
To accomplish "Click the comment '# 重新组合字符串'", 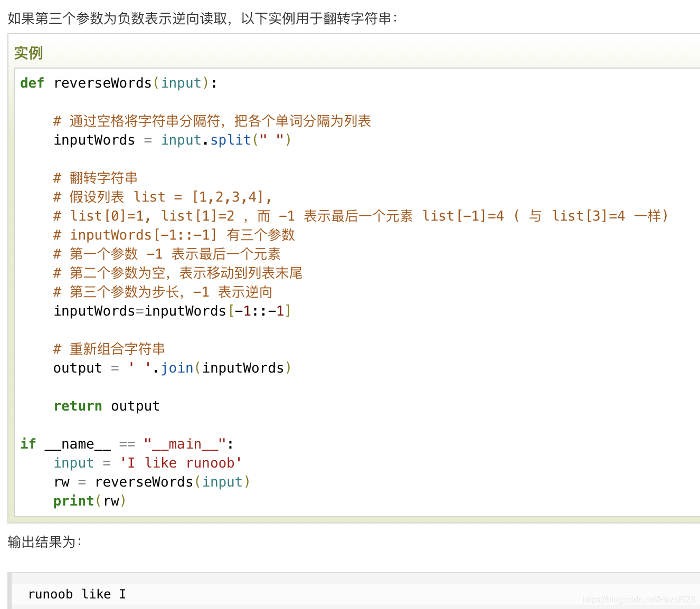I will tap(109, 349).
